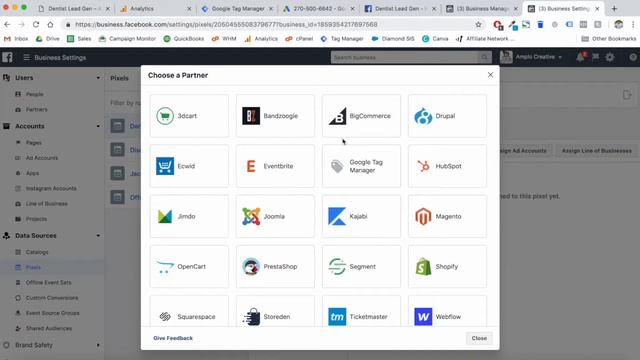Image resolution: width=640 pixels, height=360 pixels.
Task: Switch to first Dentist Lead Gen tab
Action: (x=73, y=9)
